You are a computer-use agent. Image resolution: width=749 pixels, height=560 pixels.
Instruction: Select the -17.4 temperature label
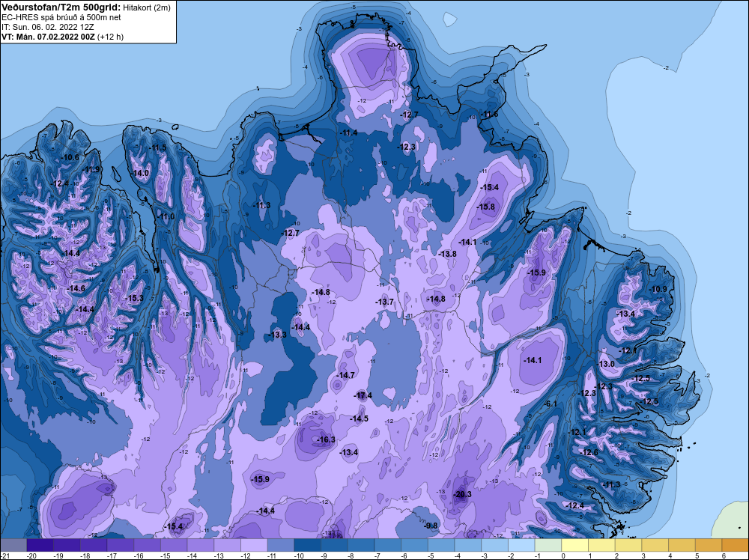tap(363, 395)
